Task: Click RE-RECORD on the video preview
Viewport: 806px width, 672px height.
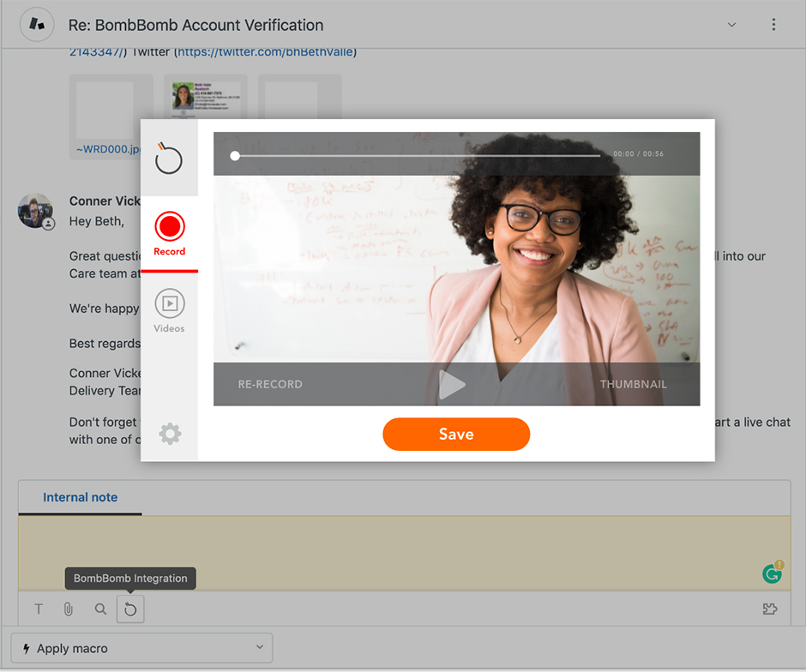Action: click(270, 384)
